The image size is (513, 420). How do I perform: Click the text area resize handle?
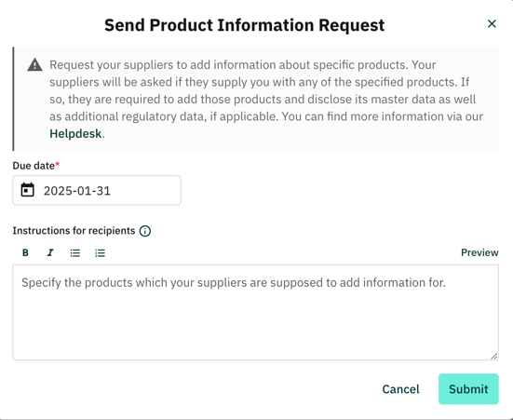(x=494, y=356)
